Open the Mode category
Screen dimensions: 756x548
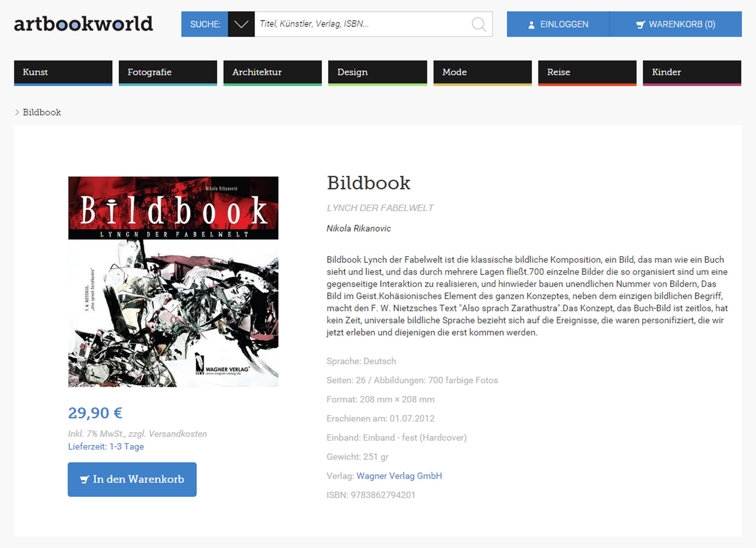[x=482, y=72]
